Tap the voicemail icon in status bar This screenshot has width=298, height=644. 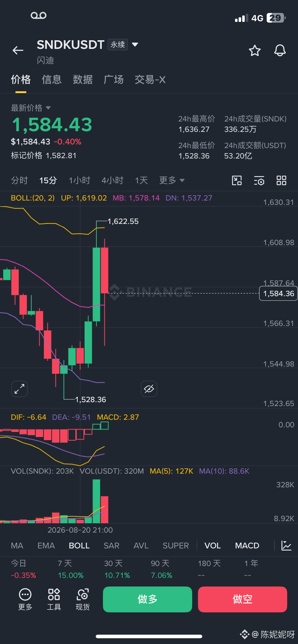39,15
